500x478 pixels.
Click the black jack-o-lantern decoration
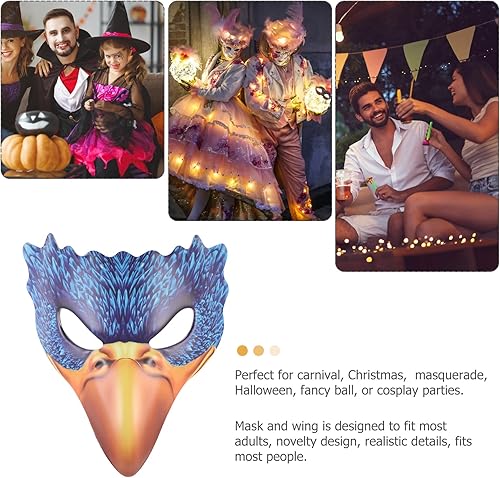click(37, 123)
